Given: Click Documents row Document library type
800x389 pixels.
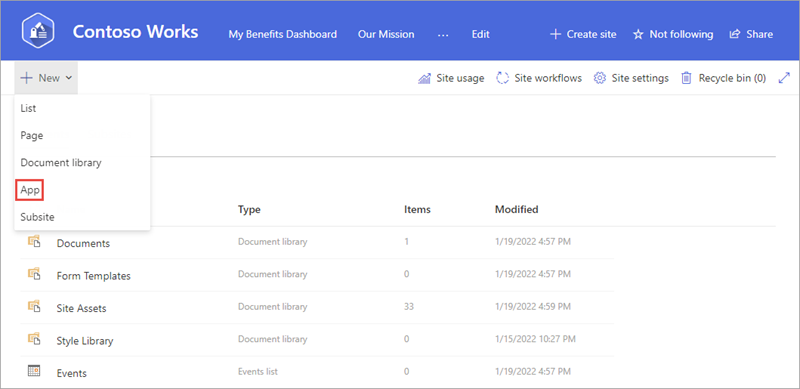Looking at the screenshot, I should [x=272, y=241].
